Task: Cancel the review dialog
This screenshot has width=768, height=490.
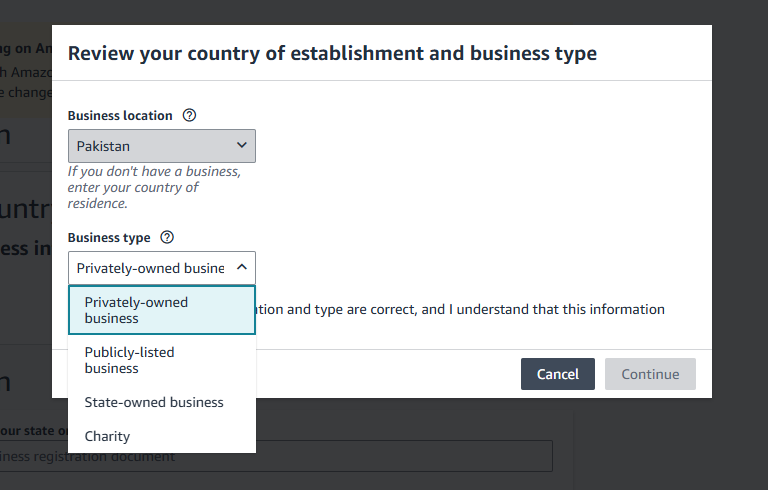Action: (558, 374)
